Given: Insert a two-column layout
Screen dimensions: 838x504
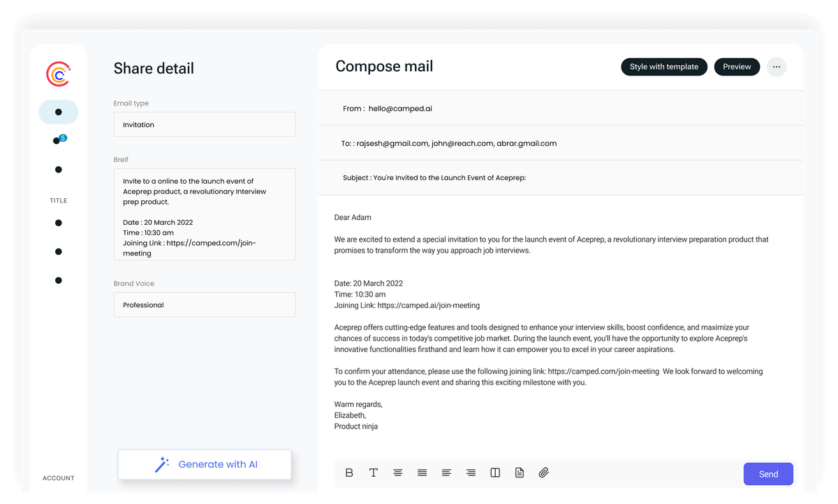Looking at the screenshot, I should (495, 473).
